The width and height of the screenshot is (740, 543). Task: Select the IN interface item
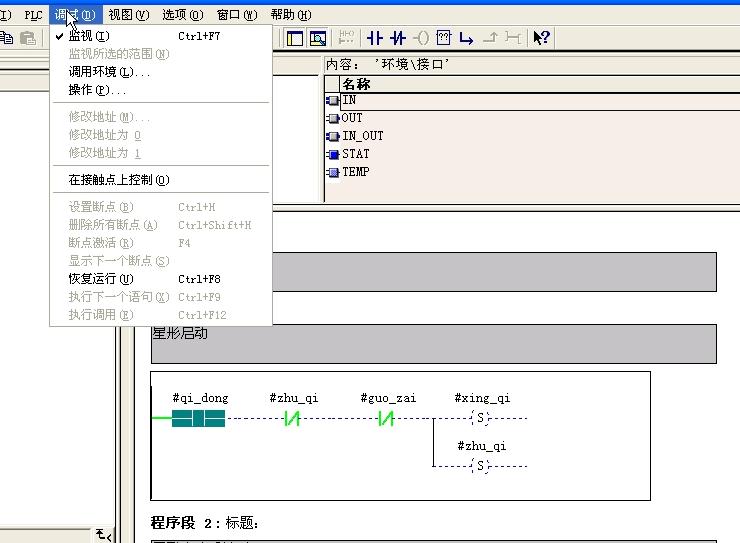coord(349,100)
